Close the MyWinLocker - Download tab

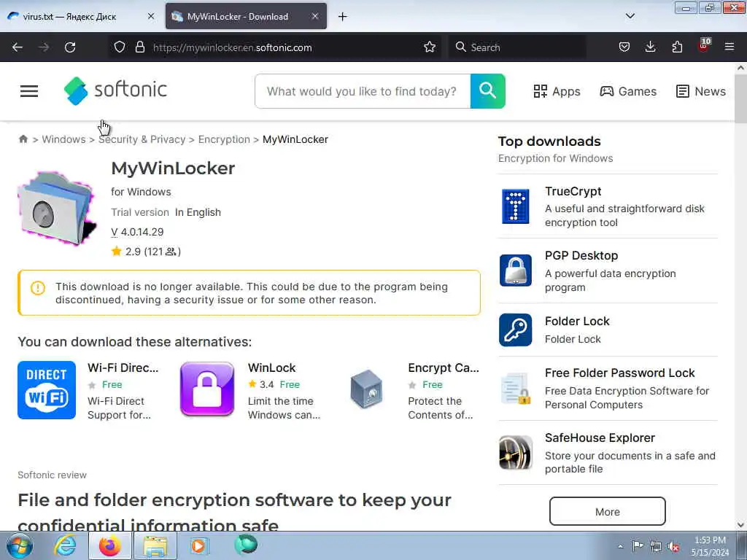(x=315, y=16)
